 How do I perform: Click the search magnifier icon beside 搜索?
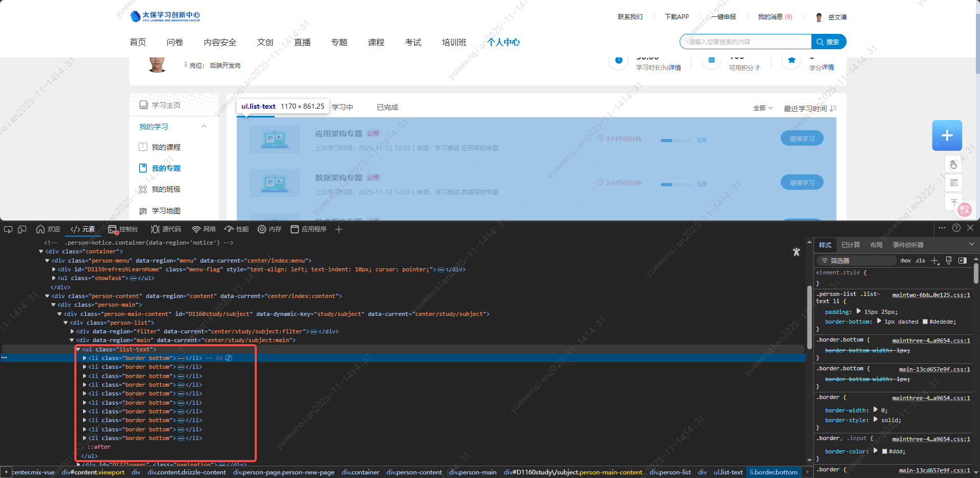point(820,42)
